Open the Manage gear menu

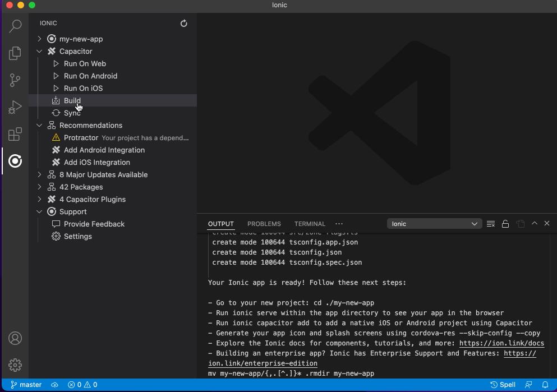[x=15, y=365]
